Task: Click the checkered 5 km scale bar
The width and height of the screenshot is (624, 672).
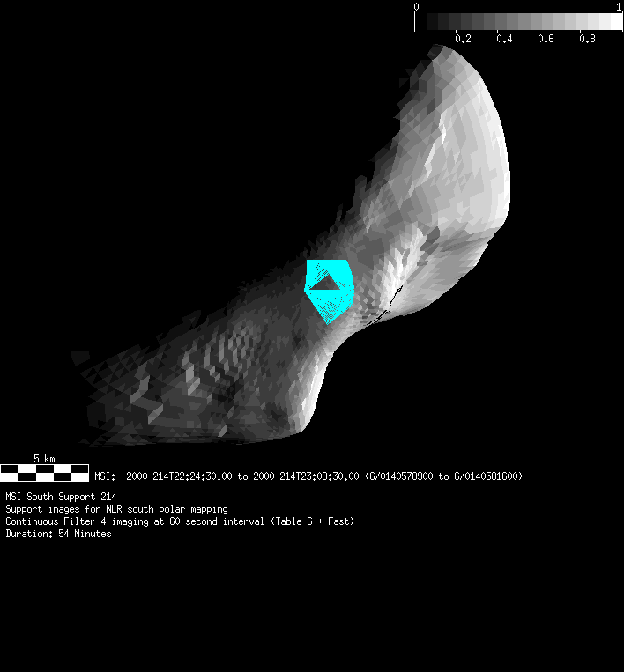Action: point(44,473)
